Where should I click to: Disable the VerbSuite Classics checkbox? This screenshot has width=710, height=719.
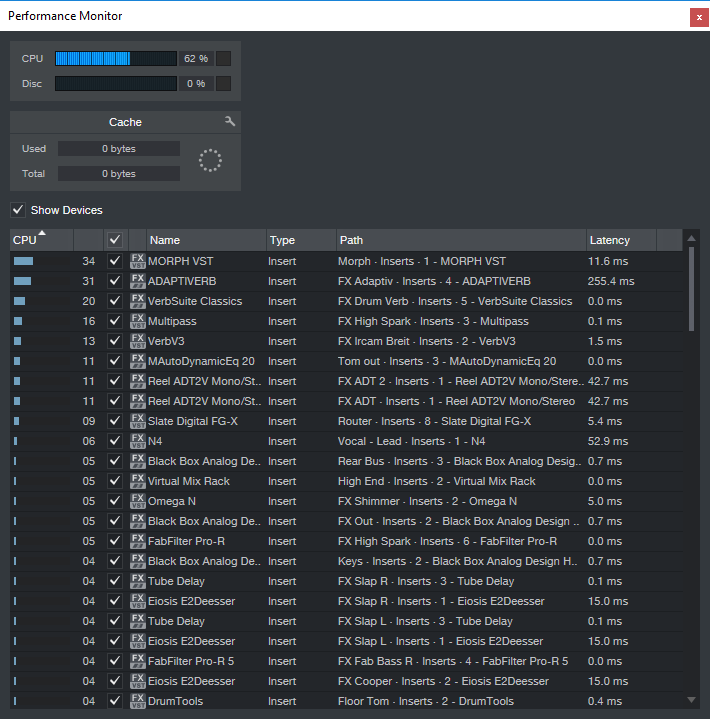[x=115, y=301]
